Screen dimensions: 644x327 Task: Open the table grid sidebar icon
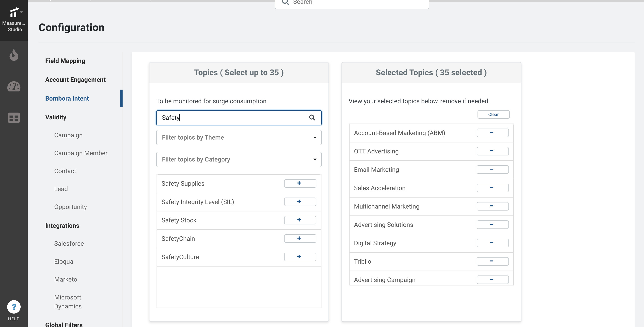coord(14,118)
